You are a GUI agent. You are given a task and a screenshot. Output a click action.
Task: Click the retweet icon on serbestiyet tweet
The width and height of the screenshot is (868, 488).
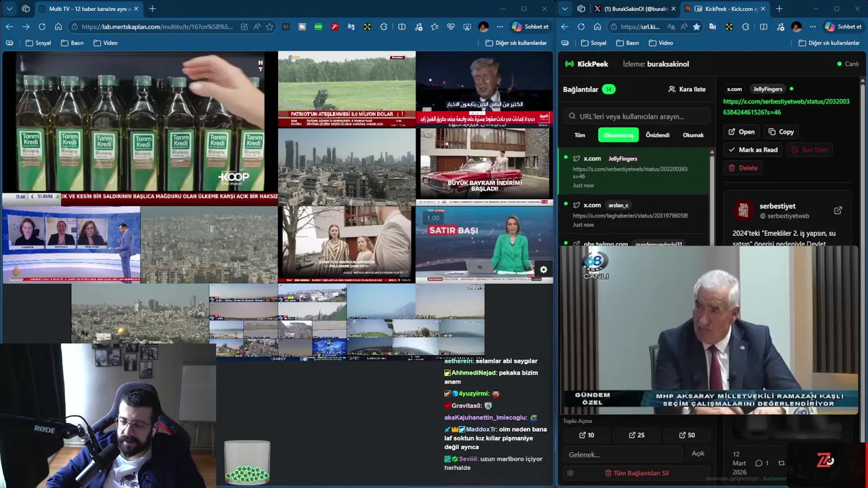781,464
